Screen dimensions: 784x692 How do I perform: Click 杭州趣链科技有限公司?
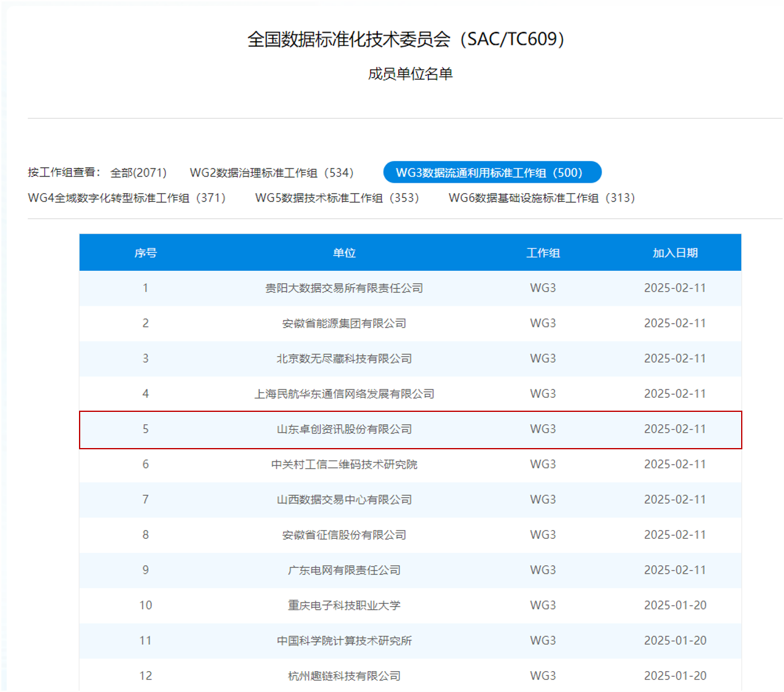[x=344, y=676]
